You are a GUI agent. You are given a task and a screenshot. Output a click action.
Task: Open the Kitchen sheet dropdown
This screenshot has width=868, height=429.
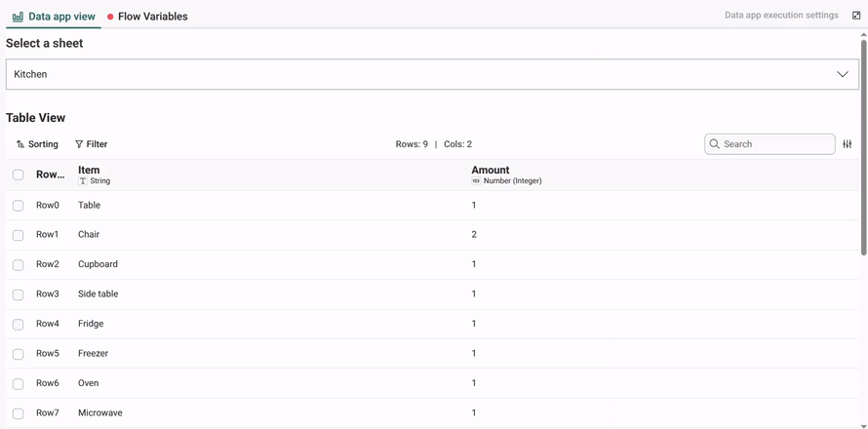pos(432,74)
